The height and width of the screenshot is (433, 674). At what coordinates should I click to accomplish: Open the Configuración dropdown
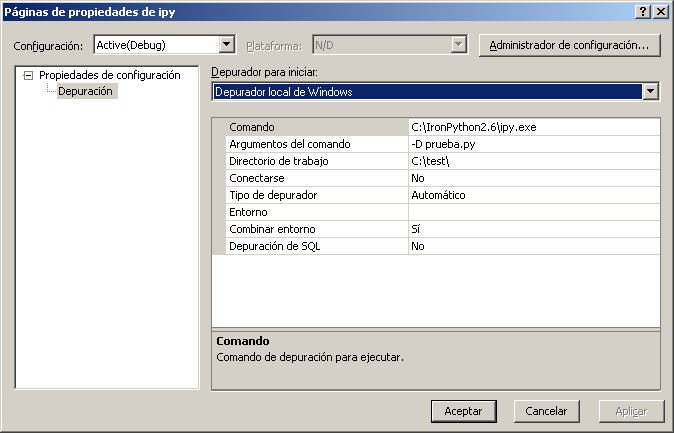coord(226,45)
